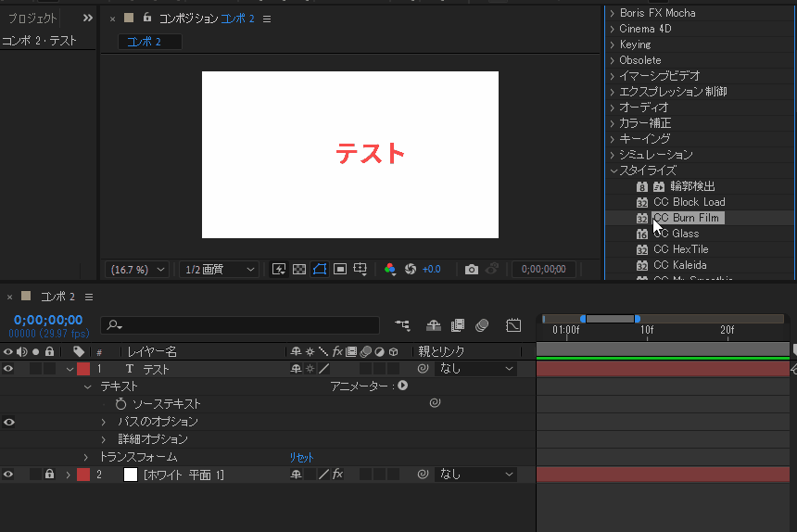
Task: Click the parent pick whip of テスト layer
Action: coord(423,369)
